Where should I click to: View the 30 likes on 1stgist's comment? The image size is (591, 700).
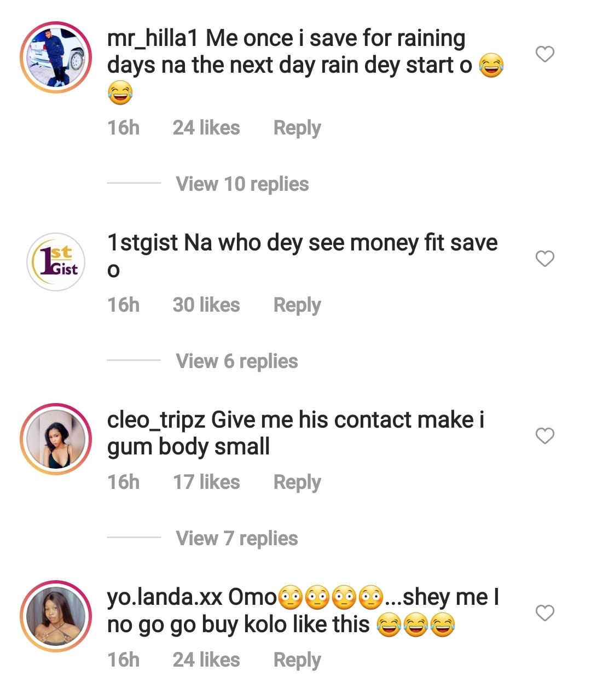(206, 305)
